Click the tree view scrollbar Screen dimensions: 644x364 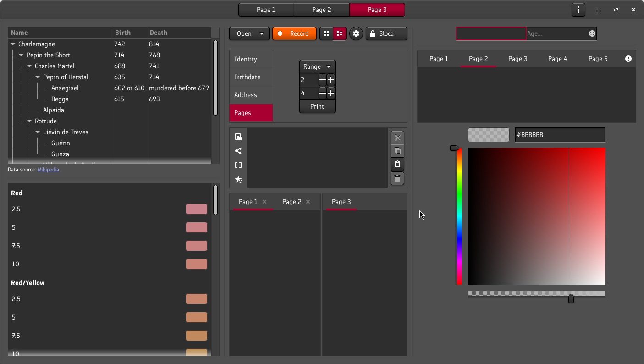(x=215, y=77)
